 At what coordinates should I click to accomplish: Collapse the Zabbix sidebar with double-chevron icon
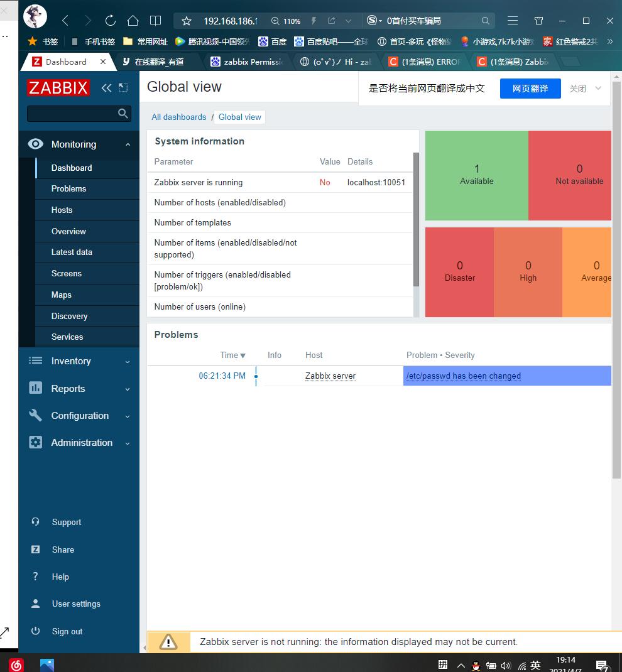point(106,88)
